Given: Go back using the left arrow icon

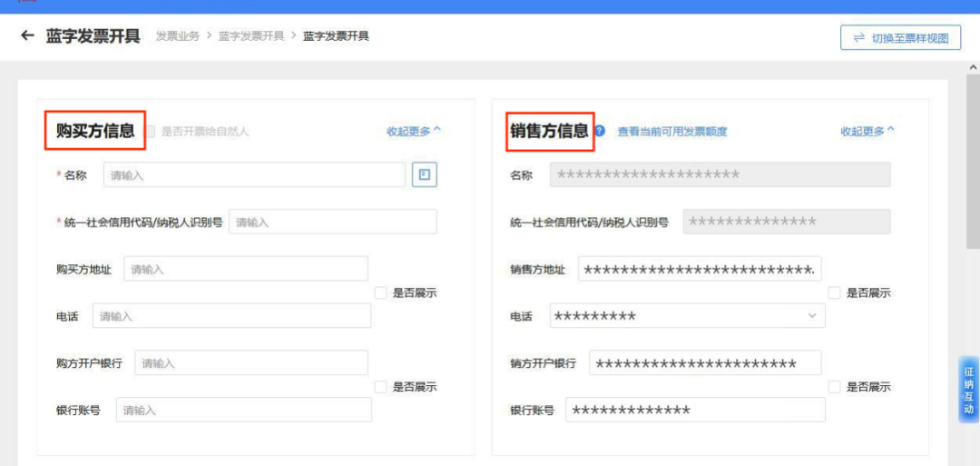Looking at the screenshot, I should click(x=27, y=35).
